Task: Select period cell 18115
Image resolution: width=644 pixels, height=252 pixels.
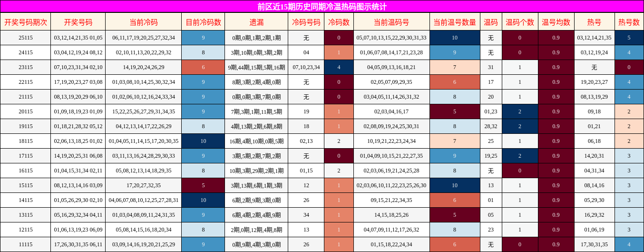Action: pyautogui.click(x=26, y=141)
